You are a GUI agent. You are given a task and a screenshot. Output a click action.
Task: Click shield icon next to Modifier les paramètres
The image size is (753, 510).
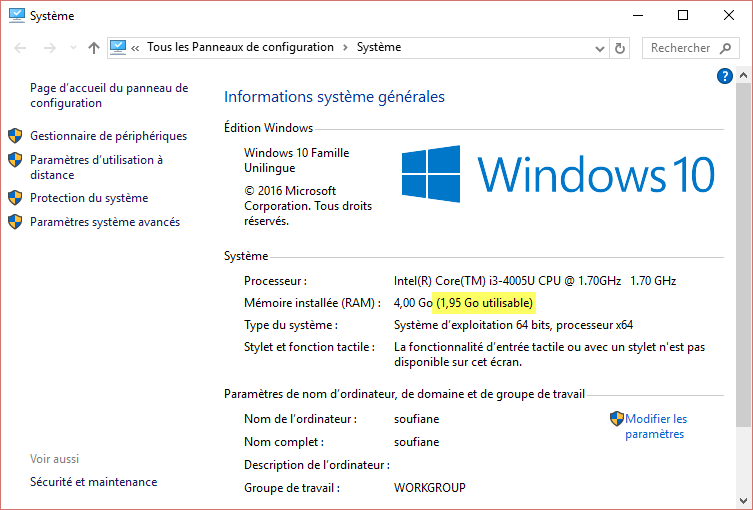click(x=617, y=419)
